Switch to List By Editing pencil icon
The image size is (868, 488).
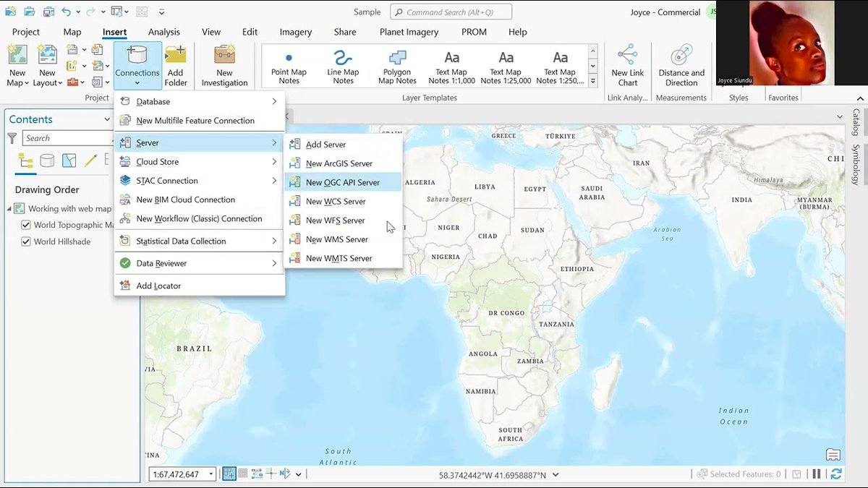91,160
